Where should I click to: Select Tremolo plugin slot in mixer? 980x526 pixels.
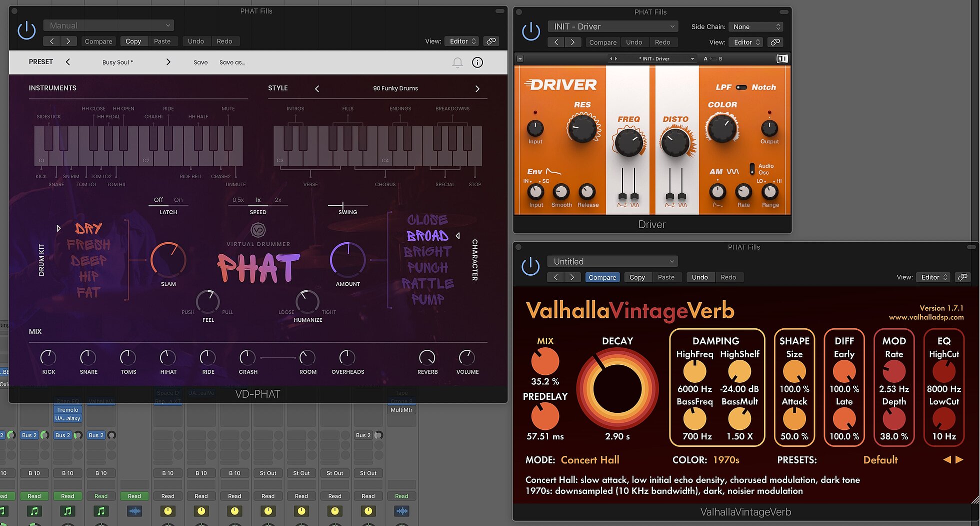pos(67,410)
